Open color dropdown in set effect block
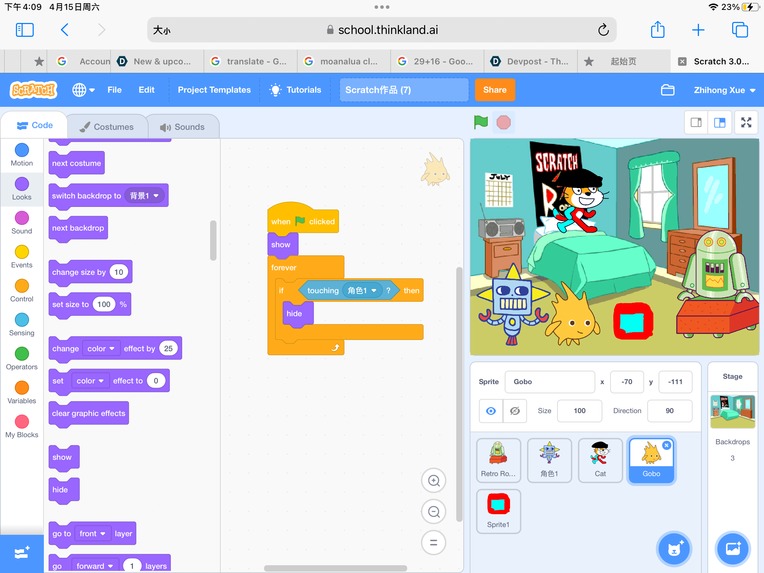Viewport: 764px width, 573px height. tap(90, 381)
